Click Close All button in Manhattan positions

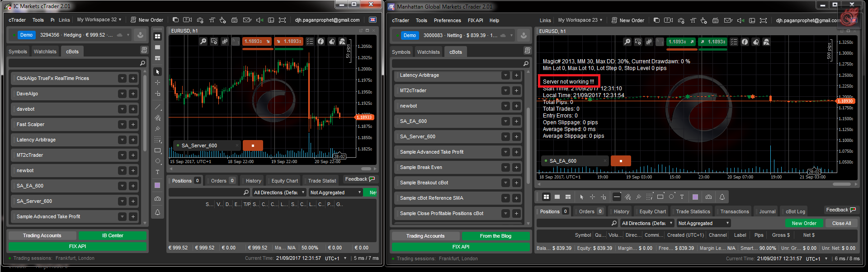pyautogui.click(x=841, y=223)
